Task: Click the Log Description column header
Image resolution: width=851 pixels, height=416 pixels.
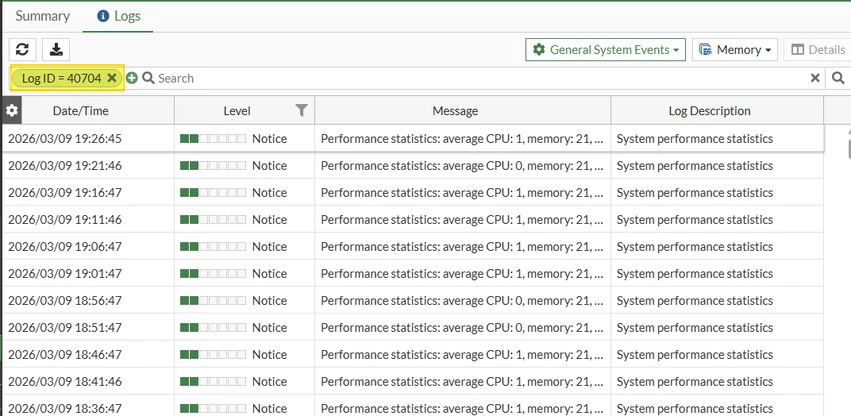Action: coord(709,111)
